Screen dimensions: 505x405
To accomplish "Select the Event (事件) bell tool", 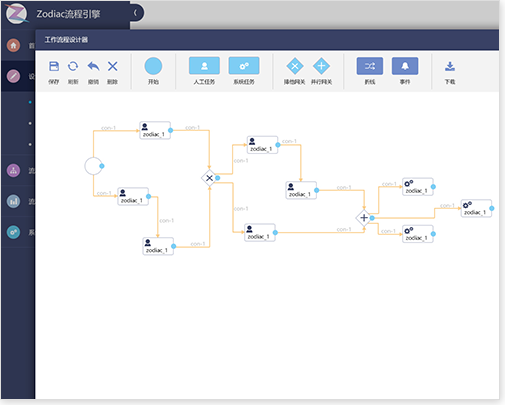I will pyautogui.click(x=405, y=66).
